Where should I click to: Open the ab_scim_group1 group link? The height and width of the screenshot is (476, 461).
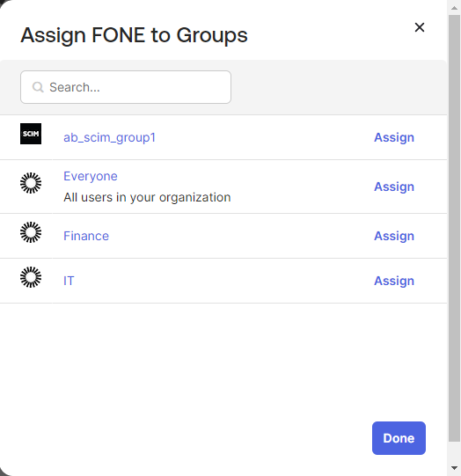109,137
